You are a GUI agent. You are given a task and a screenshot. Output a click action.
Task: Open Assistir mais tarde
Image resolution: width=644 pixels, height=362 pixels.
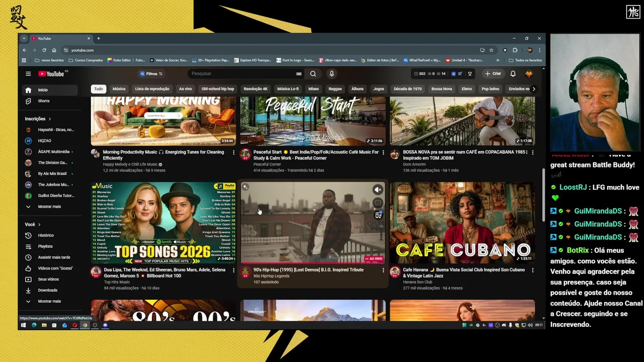pos(49,257)
